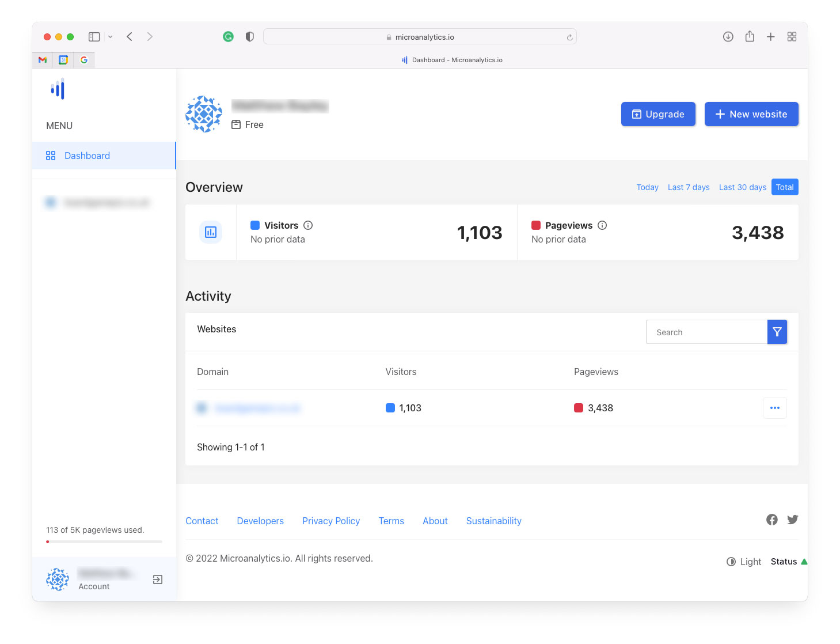The width and height of the screenshot is (840, 644).
Task: Visit the Twitter icon link
Action: (x=793, y=520)
